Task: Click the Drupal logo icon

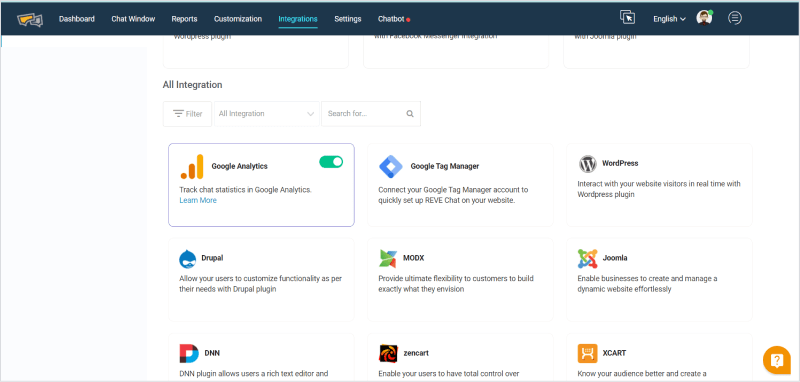Action: [188, 259]
